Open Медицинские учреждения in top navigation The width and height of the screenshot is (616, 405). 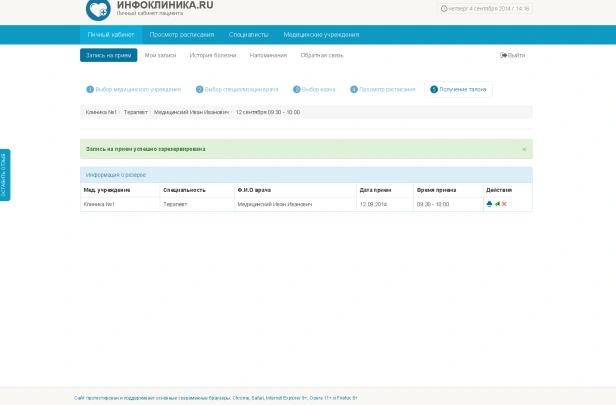[x=321, y=34]
